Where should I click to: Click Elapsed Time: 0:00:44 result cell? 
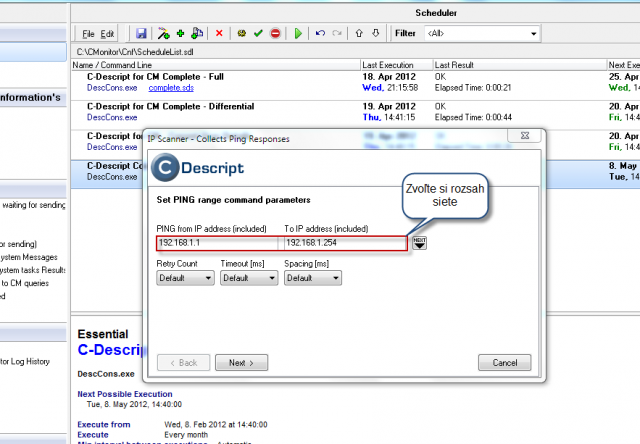(x=473, y=117)
